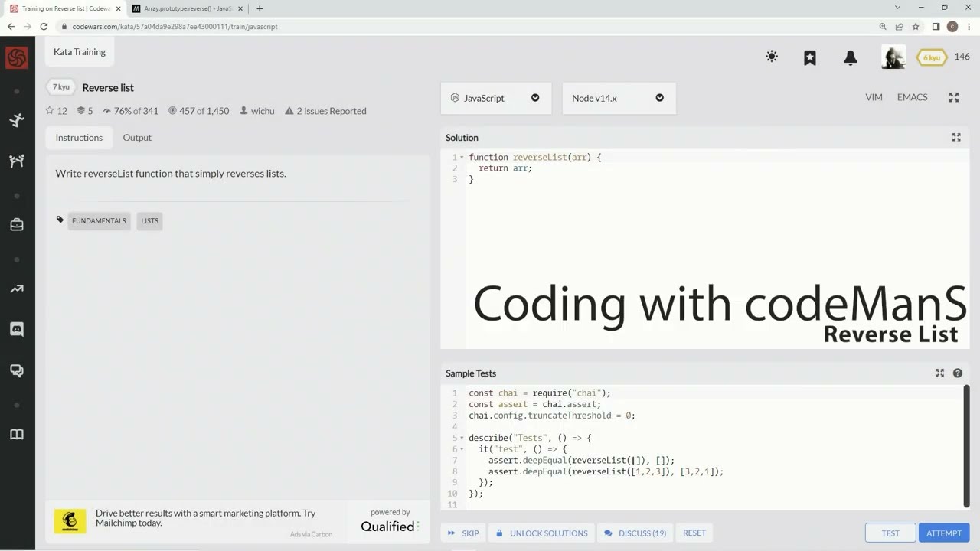980x551 pixels.
Task: Open 2 Issues Reported link
Action: point(325,111)
